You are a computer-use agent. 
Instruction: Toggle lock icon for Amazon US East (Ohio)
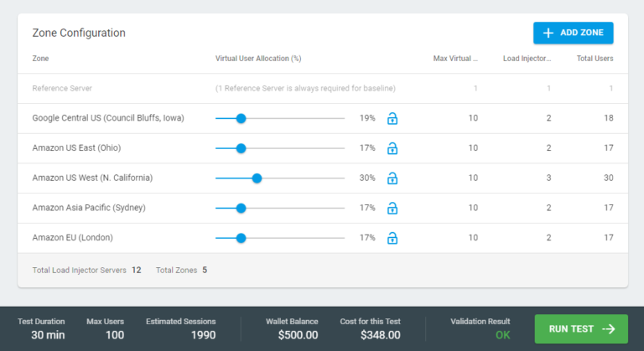coord(392,148)
